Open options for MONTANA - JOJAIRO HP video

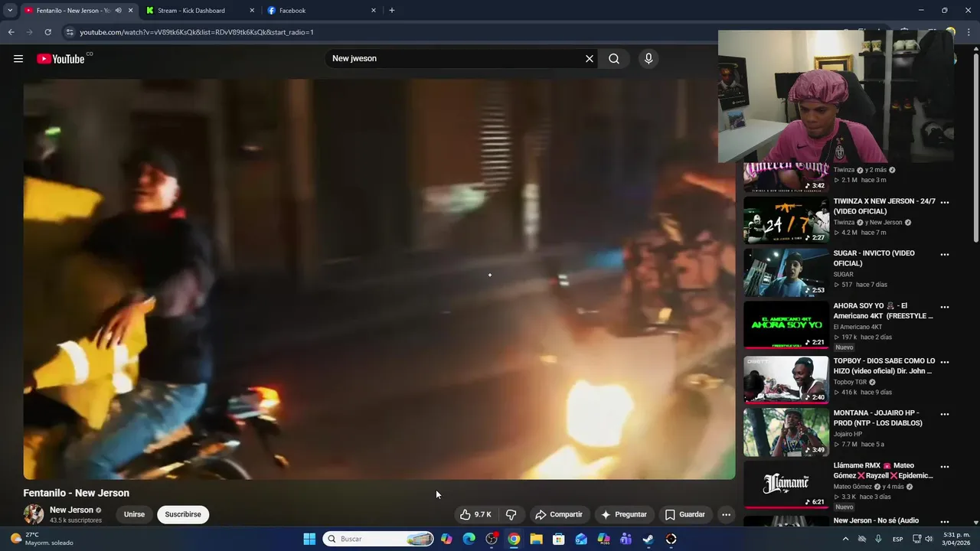coord(945,414)
